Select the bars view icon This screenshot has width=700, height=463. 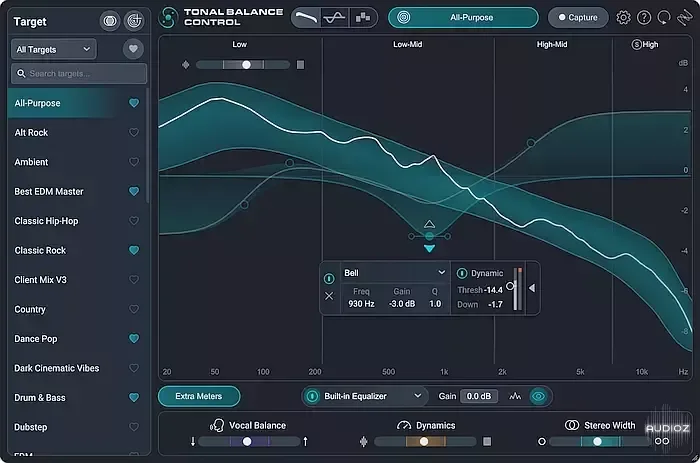(363, 17)
